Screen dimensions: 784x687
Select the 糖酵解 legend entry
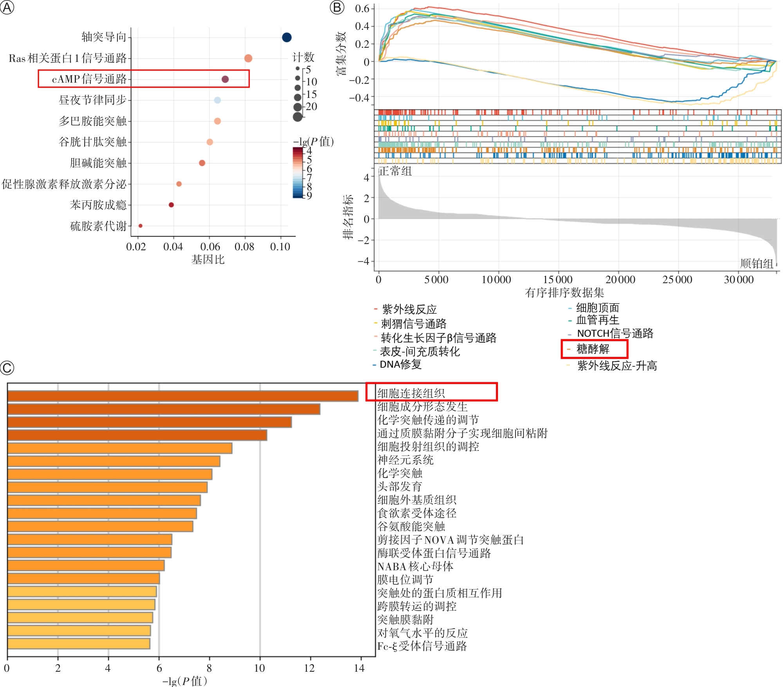pos(593,349)
